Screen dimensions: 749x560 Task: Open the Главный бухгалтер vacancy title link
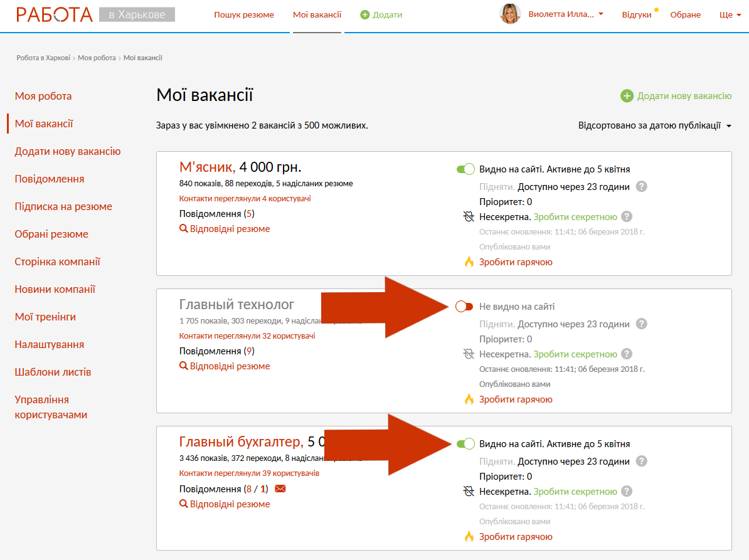(x=241, y=441)
